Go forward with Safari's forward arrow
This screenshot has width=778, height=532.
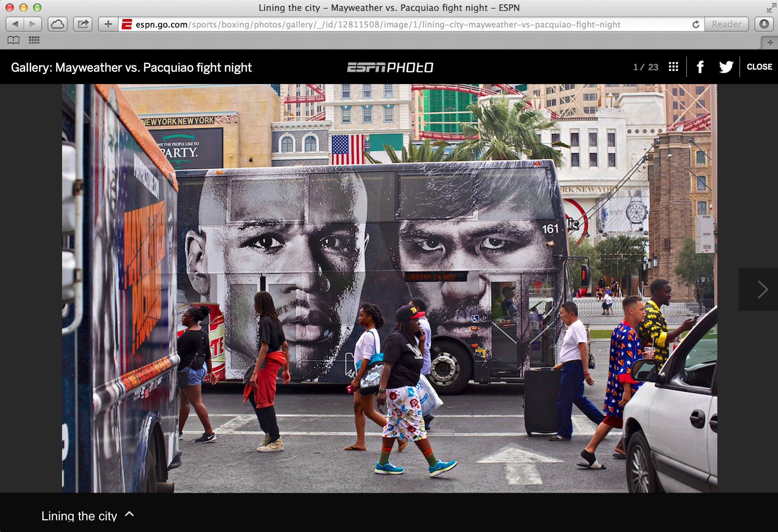[32, 24]
